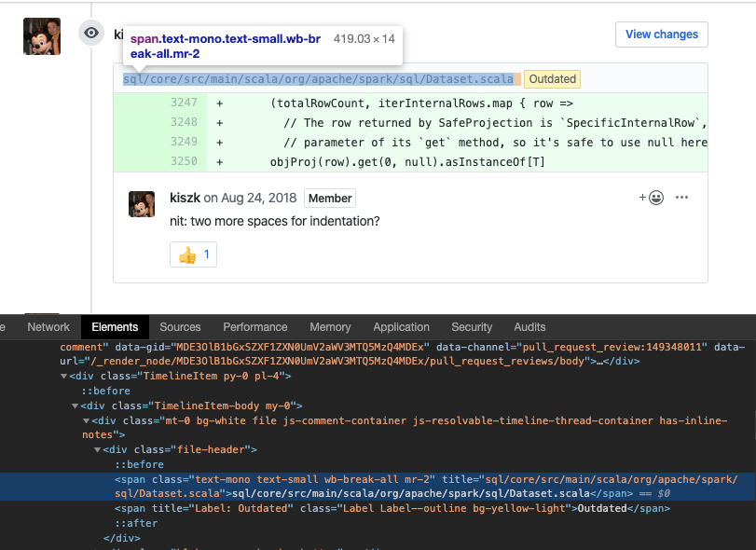The image size is (756, 550).
Task: Select the Outdated Label span node
Action: tap(392, 509)
